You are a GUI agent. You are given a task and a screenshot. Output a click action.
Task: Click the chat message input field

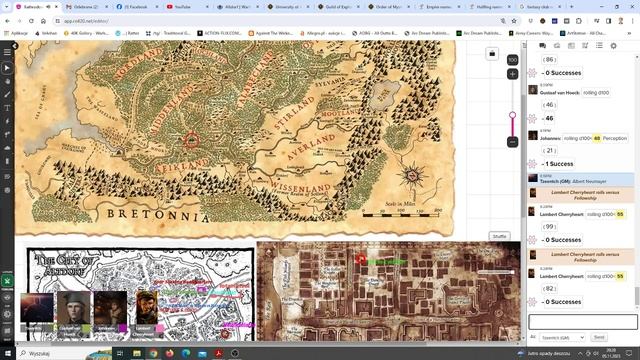pyautogui.click(x=583, y=322)
